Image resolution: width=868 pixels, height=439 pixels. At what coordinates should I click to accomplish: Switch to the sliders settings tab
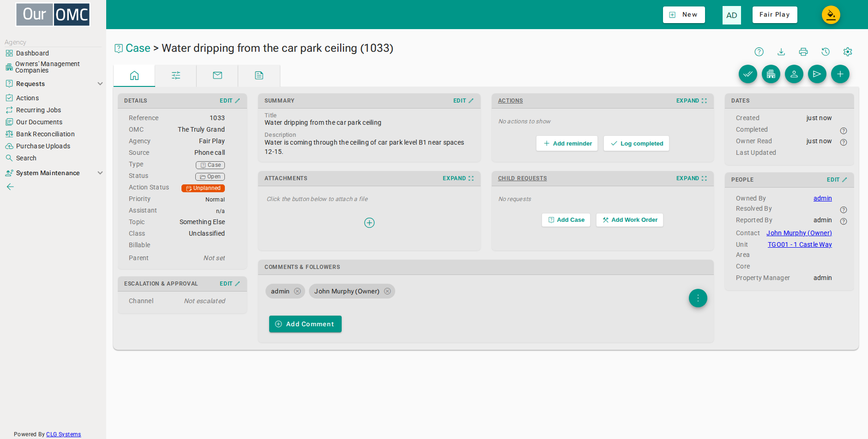point(176,75)
